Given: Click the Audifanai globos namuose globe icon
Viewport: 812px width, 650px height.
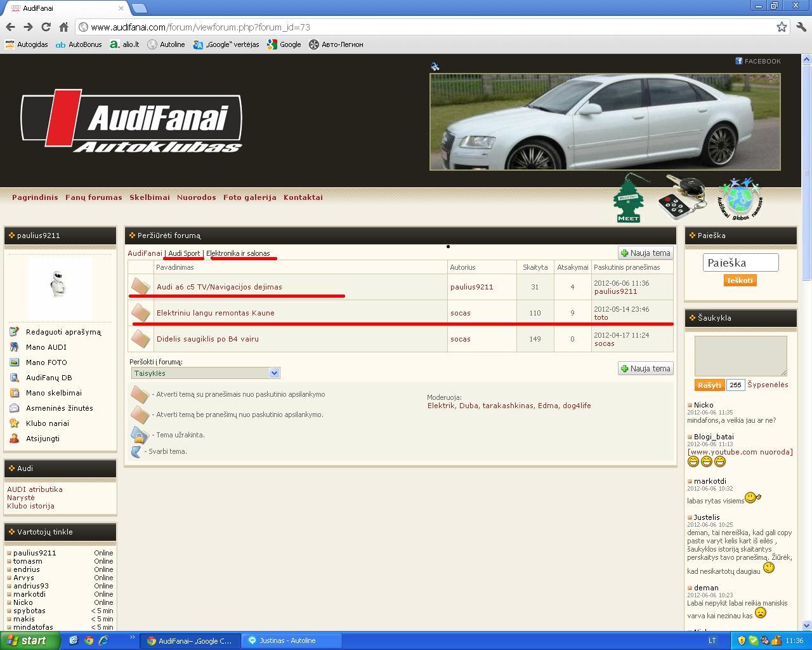Looking at the screenshot, I should coord(740,199).
